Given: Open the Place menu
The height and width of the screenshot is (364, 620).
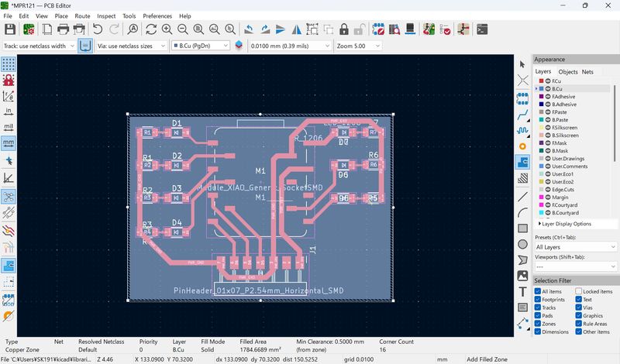Looking at the screenshot, I should [x=61, y=15].
